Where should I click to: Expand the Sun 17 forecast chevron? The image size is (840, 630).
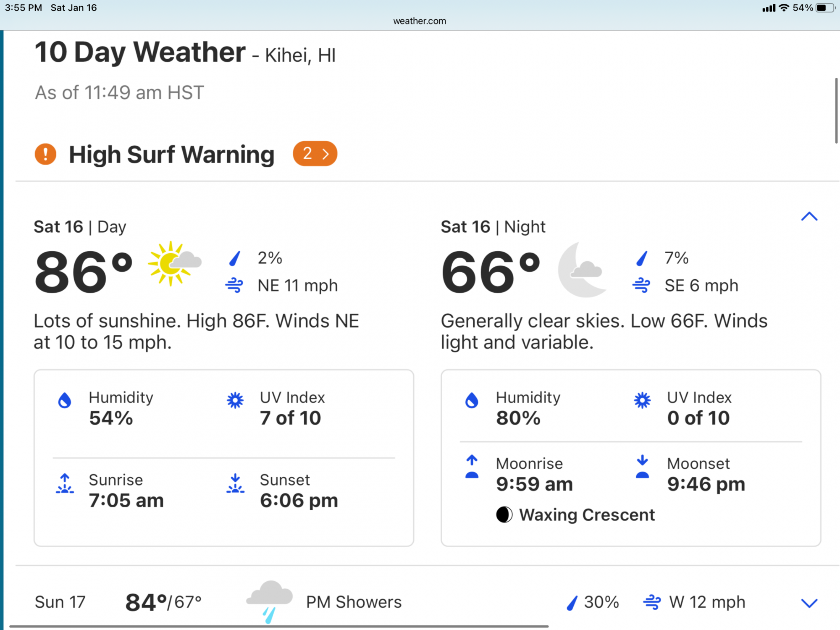809,603
